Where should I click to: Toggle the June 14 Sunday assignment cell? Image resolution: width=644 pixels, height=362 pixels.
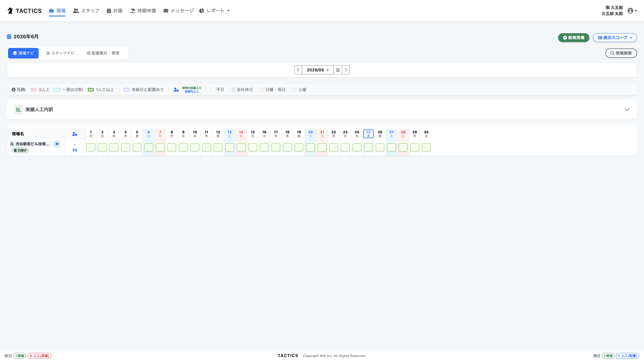pyautogui.click(x=241, y=147)
